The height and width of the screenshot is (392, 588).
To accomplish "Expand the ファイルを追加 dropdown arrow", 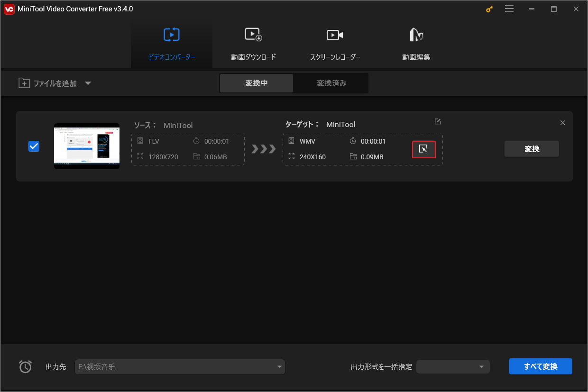I will tap(88, 83).
